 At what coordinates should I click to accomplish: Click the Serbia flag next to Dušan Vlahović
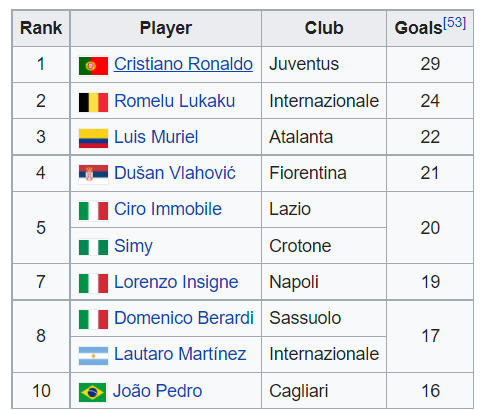point(93,174)
